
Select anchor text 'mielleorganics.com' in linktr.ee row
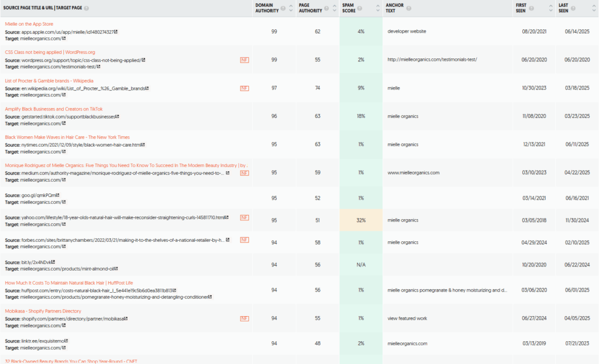point(407,344)
